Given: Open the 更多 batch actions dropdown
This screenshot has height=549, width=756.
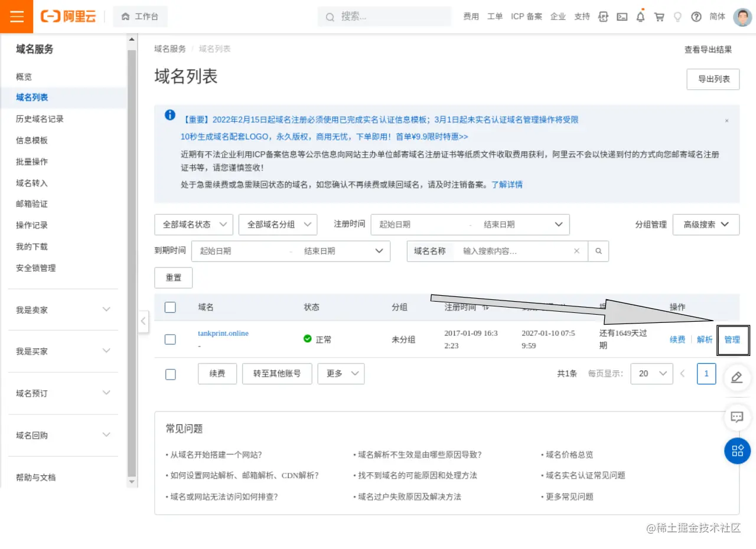Looking at the screenshot, I should point(341,374).
